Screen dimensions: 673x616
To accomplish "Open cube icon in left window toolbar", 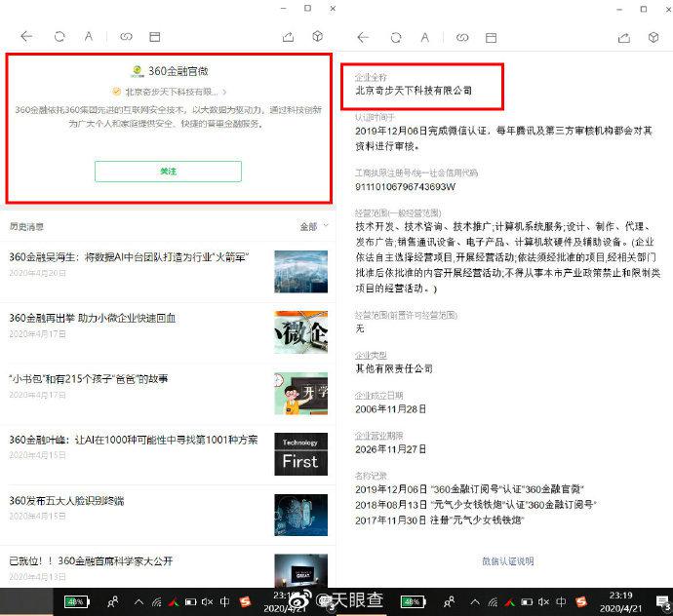I will click(318, 36).
